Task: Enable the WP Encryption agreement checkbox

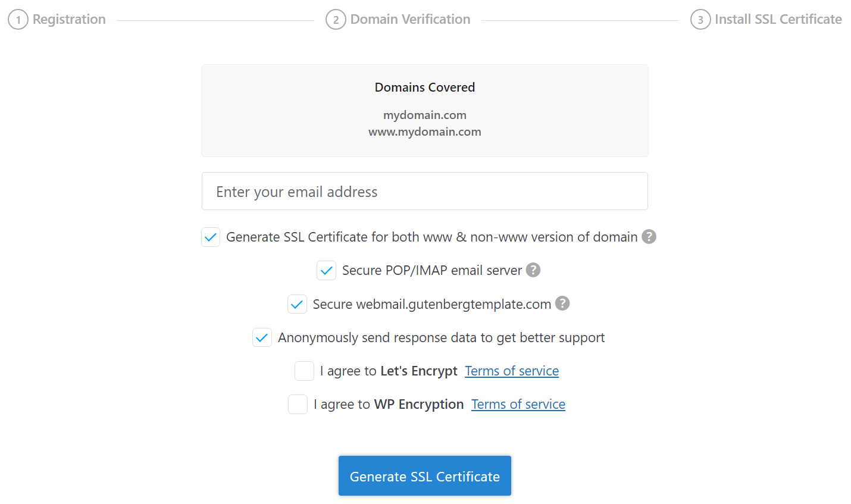Action: (x=298, y=404)
